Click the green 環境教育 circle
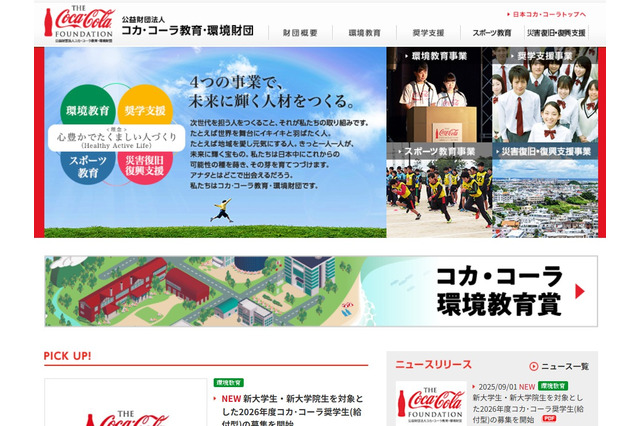Screen dimensions: 640x426 (88, 107)
